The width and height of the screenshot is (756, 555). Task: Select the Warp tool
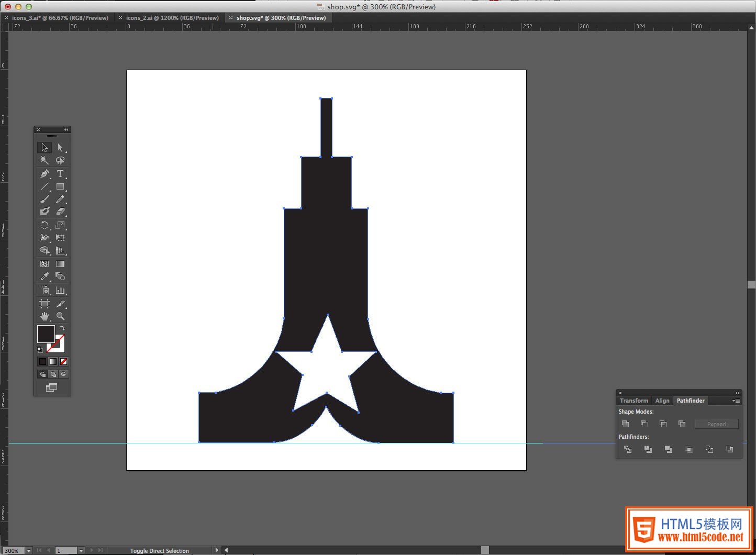tap(45, 238)
